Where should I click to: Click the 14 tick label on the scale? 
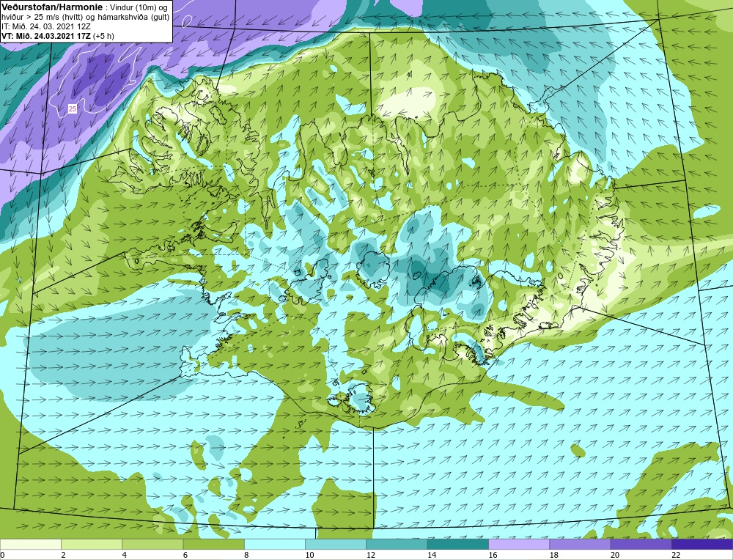tap(432, 556)
